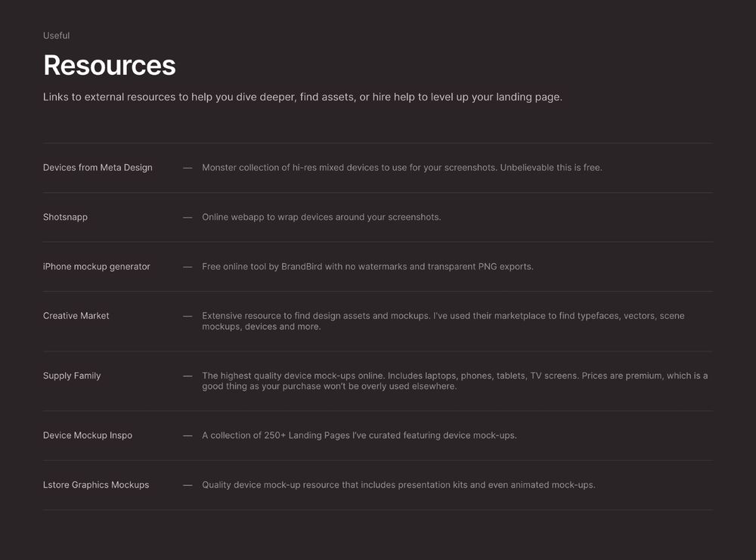
Task: Click the subtitle about links to external resources
Action: (302, 97)
